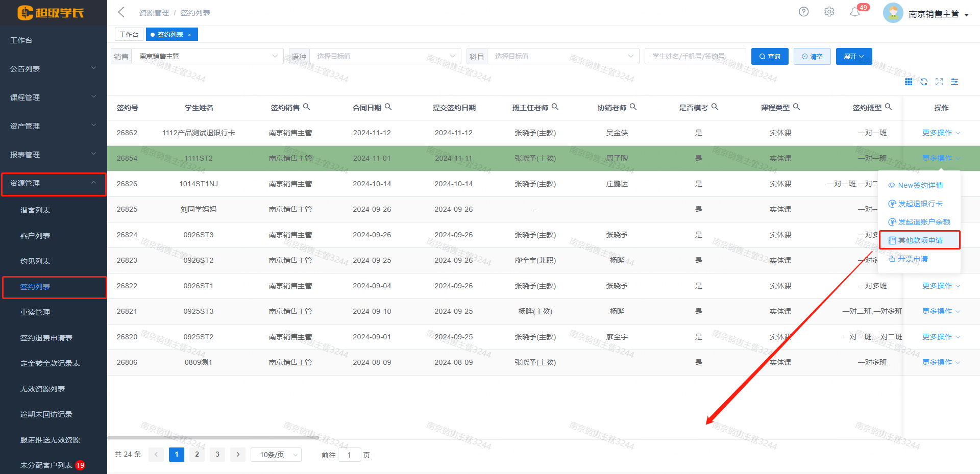Switch to the 工作台 tab
The width and height of the screenshot is (980, 474).
click(129, 34)
